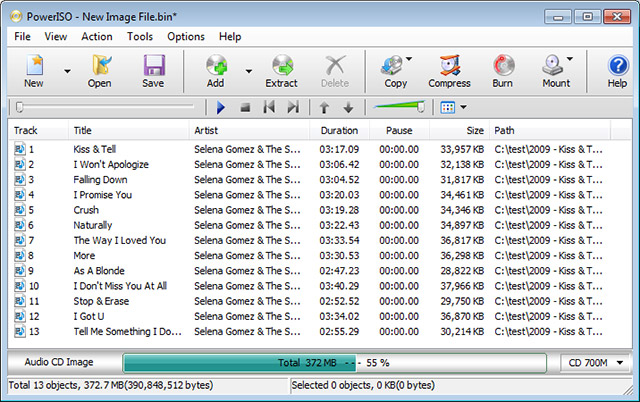Viewport: 640px width, 402px height.
Task: Stop audio playback
Action: point(245,107)
